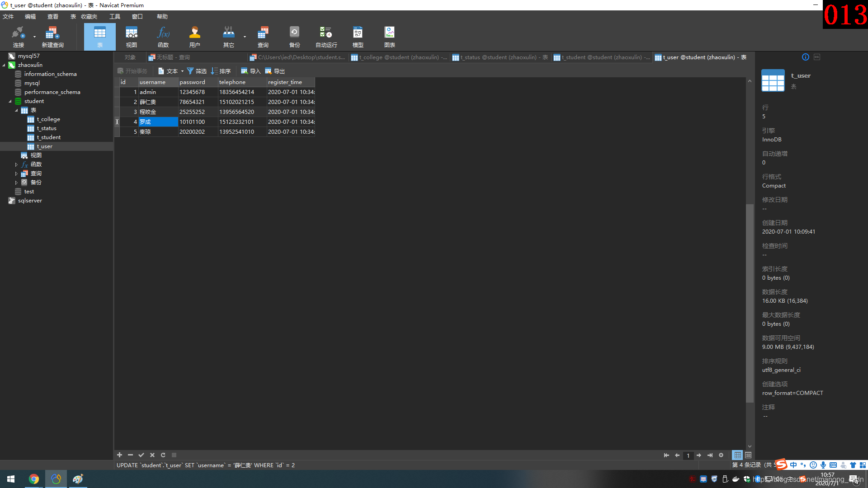Select t_student table in tree
Screen dimensions: 868x488
click(48, 137)
